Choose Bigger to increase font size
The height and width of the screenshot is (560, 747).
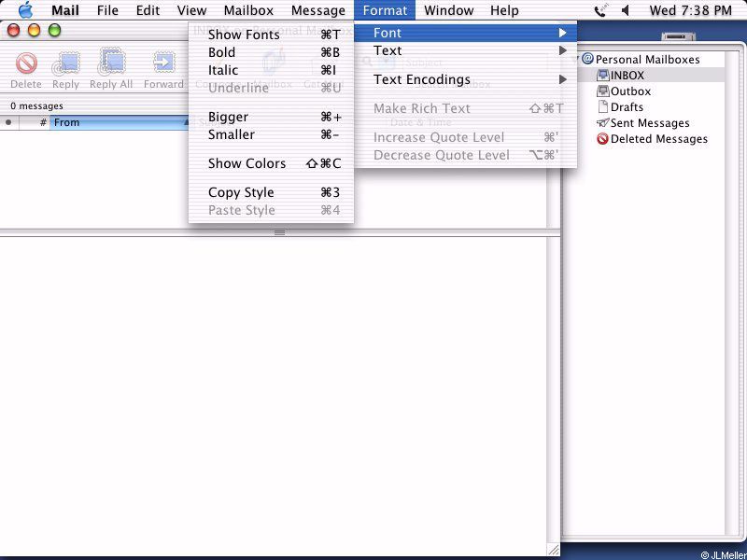[x=271, y=117]
